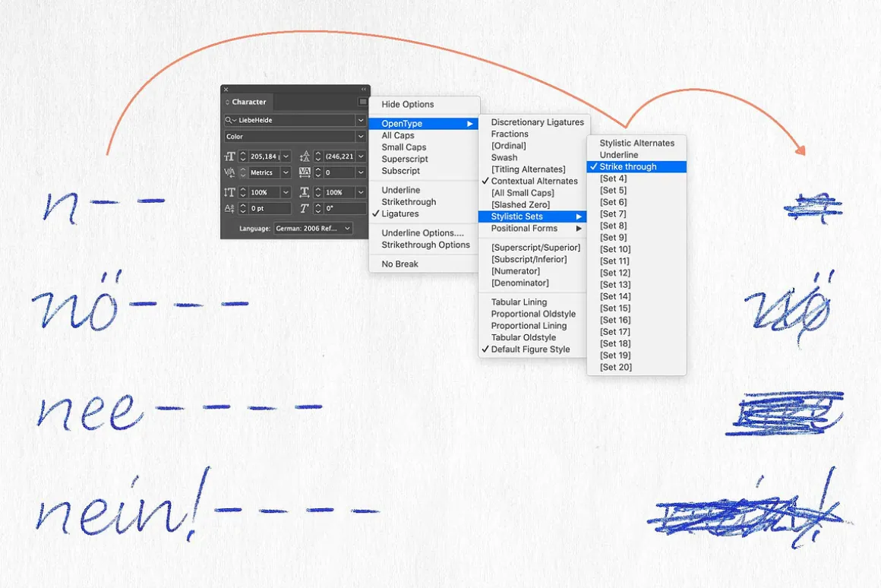
Task: Click the leading icon in Character panel
Action: [x=305, y=156]
